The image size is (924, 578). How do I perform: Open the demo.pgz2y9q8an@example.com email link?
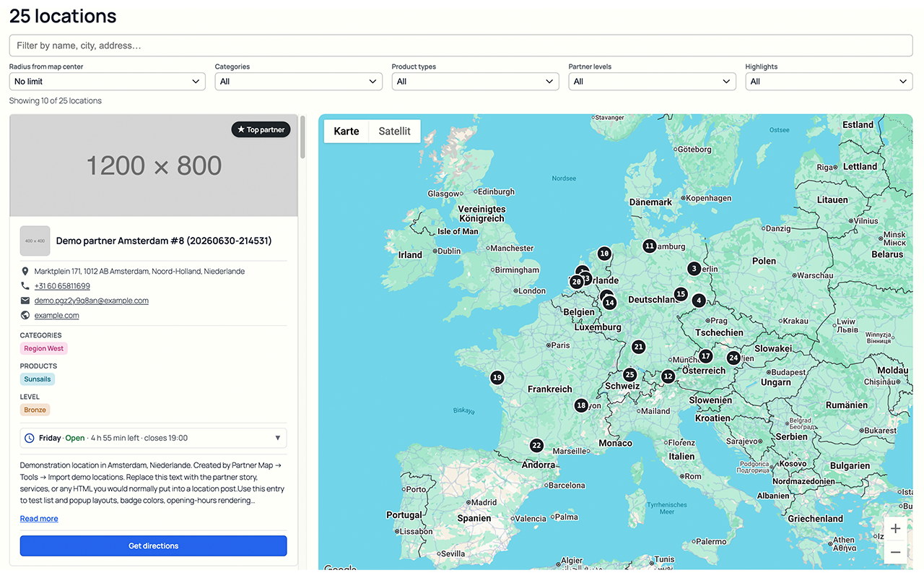pyautogui.click(x=92, y=301)
